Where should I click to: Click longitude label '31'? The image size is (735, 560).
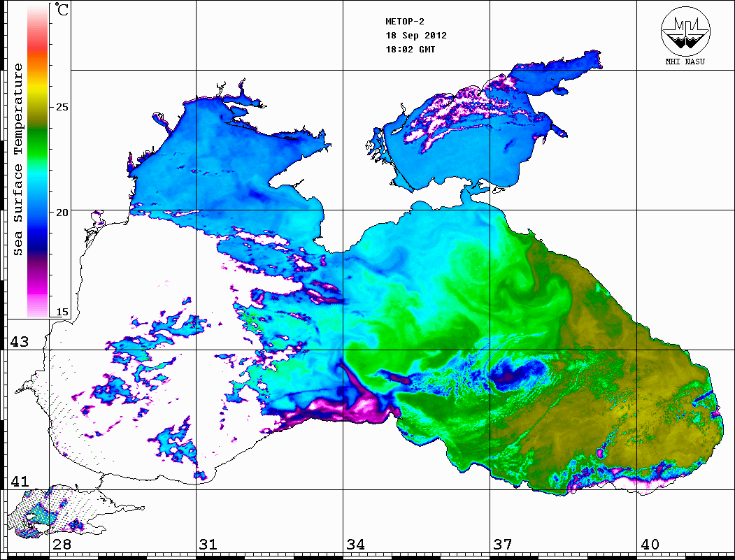[208, 545]
